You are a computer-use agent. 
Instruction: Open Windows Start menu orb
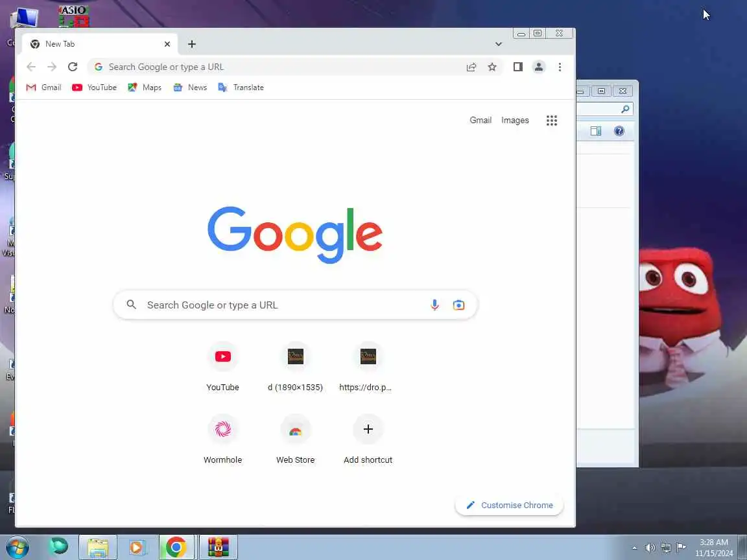pyautogui.click(x=17, y=547)
